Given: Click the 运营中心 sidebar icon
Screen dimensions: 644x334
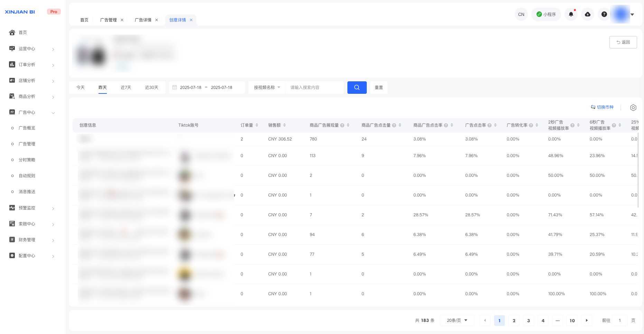Looking at the screenshot, I should click(x=12, y=48).
